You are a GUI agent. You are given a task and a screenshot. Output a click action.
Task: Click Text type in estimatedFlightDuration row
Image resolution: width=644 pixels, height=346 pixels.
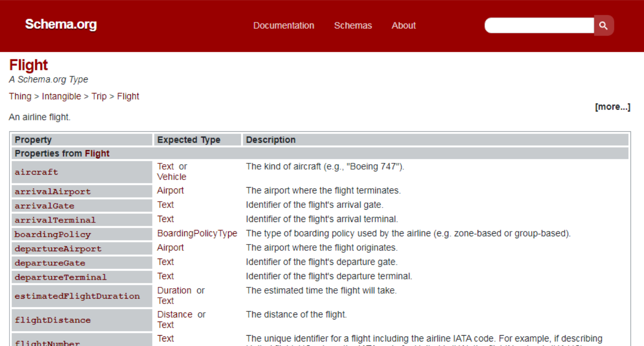[166, 301]
